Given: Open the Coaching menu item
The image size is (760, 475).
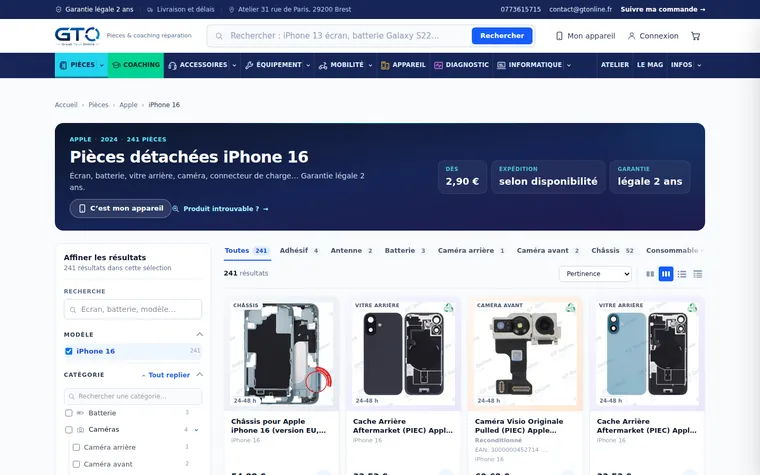Looking at the screenshot, I should 136,65.
